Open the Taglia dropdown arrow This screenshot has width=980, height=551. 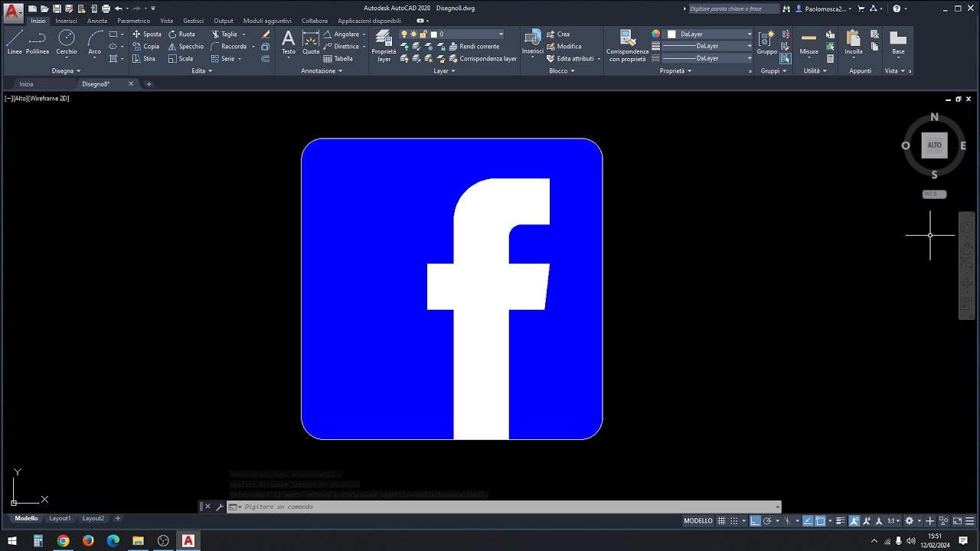coord(243,34)
